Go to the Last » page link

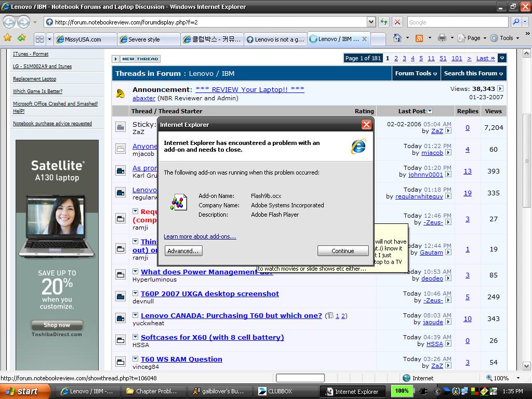click(486, 58)
